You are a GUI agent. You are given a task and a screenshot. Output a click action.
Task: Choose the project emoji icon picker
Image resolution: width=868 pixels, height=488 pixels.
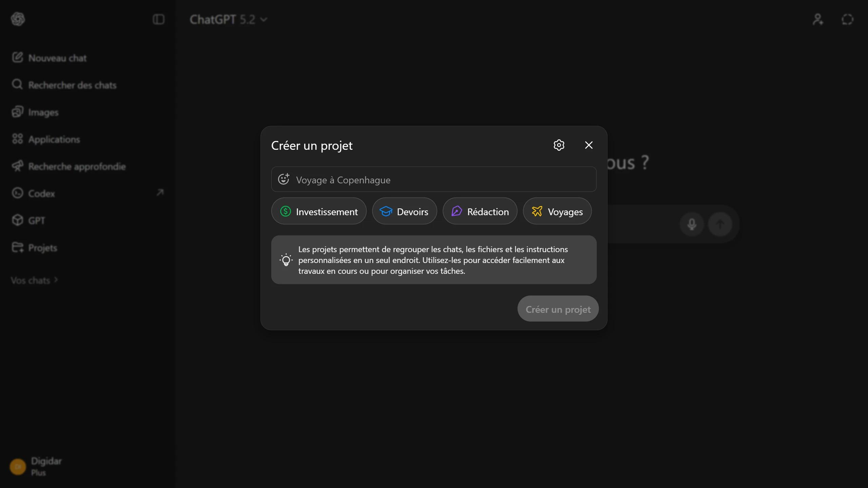[284, 179]
